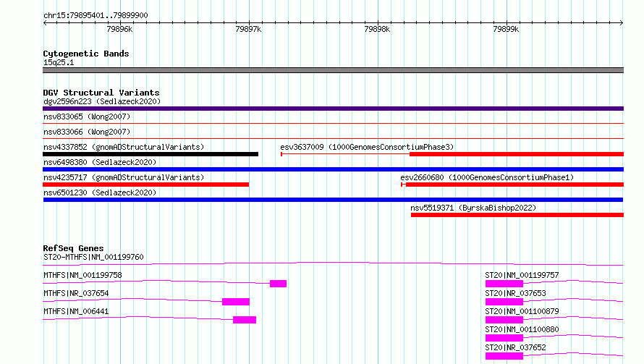The height and width of the screenshot is (364, 644).
Task: Click the RefSeq Genes track title
Action: 73,248
